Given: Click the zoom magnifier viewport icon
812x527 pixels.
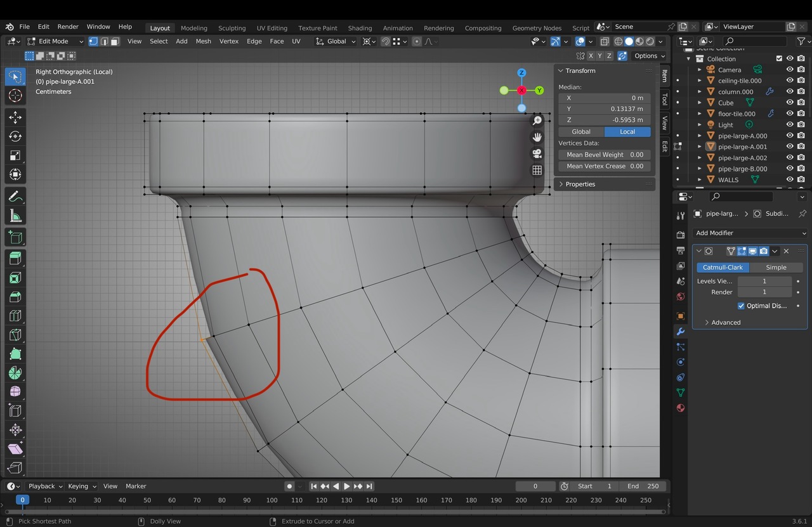Looking at the screenshot, I should [537, 120].
